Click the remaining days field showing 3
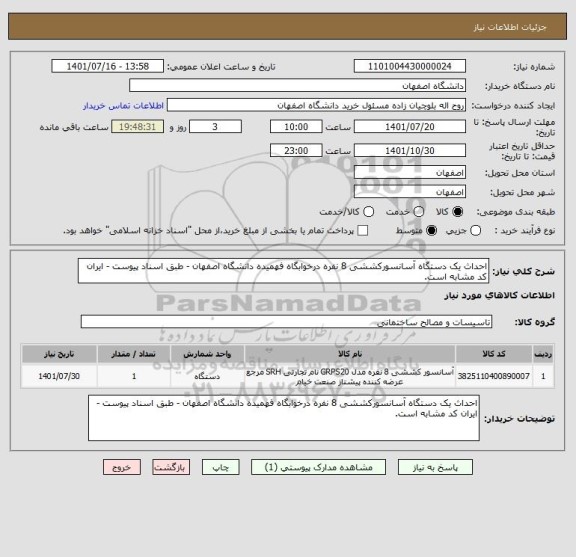 pyautogui.click(x=215, y=127)
